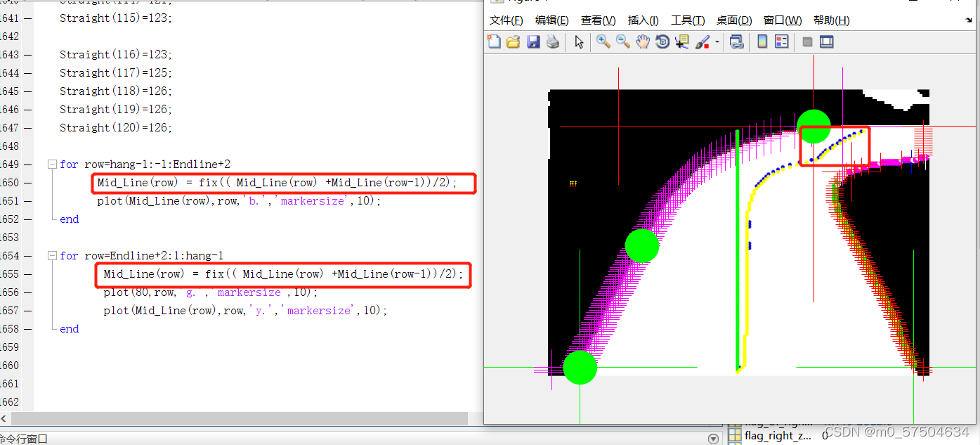Save the figure with the floppy-disk icon

pyautogui.click(x=533, y=42)
